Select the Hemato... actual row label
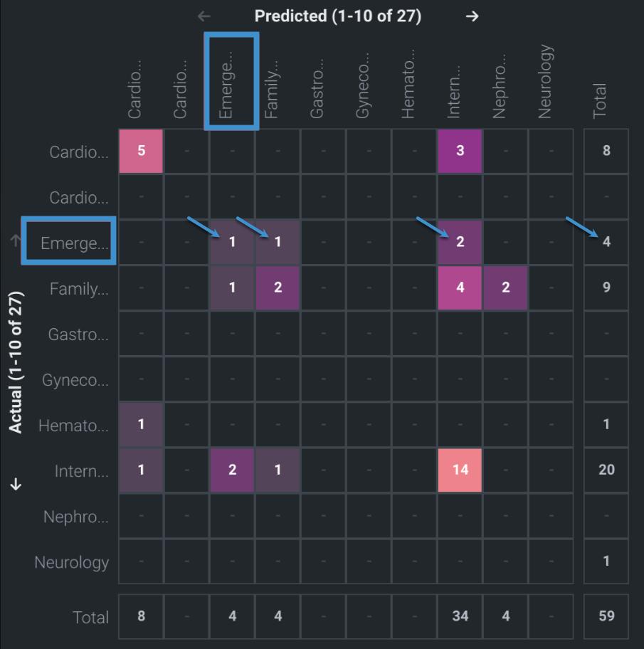 click(x=73, y=426)
